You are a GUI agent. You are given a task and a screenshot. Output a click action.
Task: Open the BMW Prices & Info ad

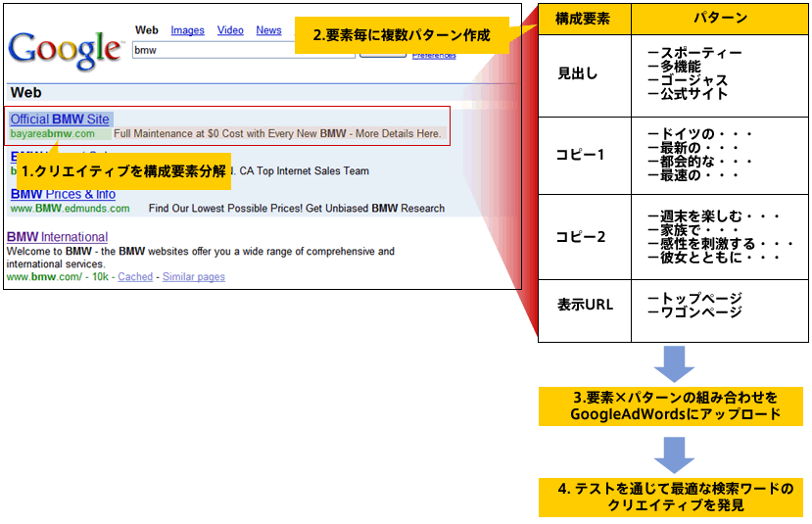63,194
